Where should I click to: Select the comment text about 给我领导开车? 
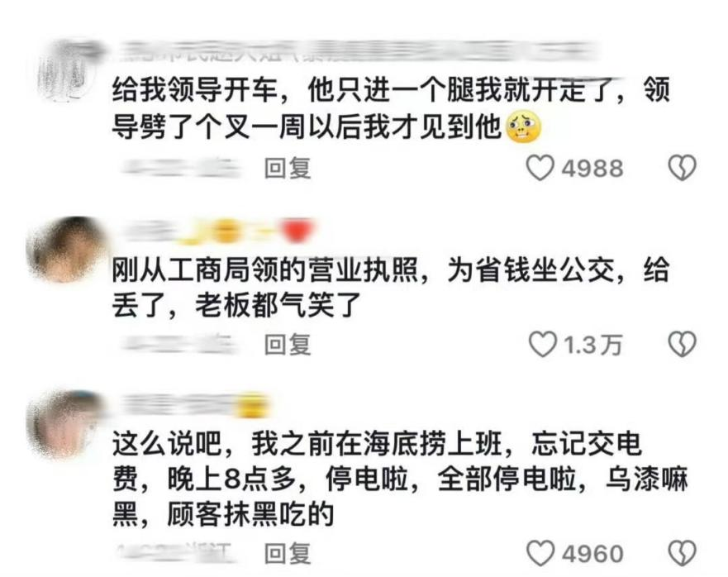point(391,107)
